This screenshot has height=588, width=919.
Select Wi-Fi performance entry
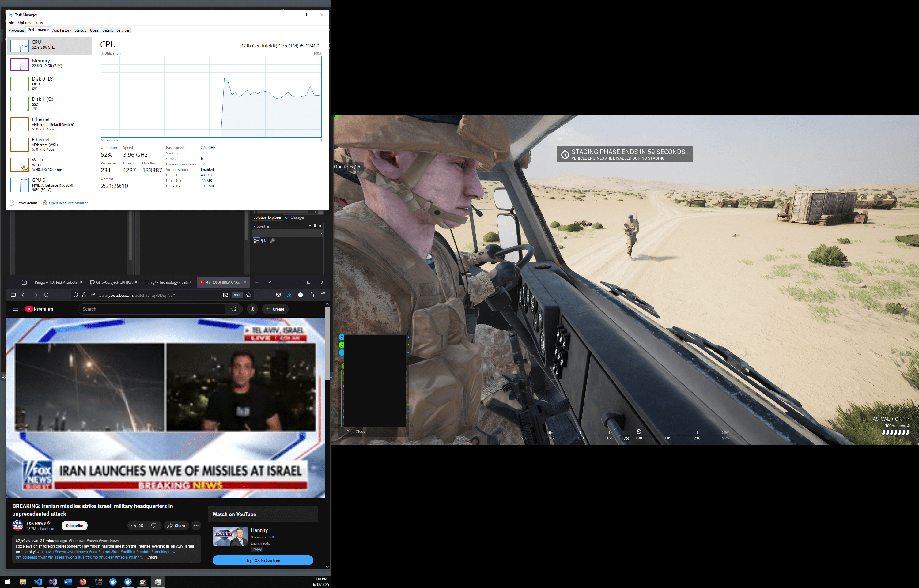50,164
